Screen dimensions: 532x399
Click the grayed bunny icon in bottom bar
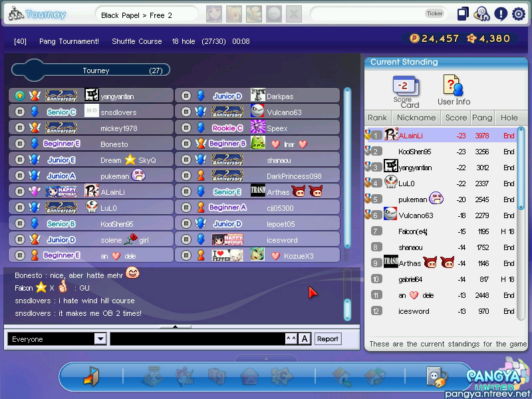(x=185, y=376)
